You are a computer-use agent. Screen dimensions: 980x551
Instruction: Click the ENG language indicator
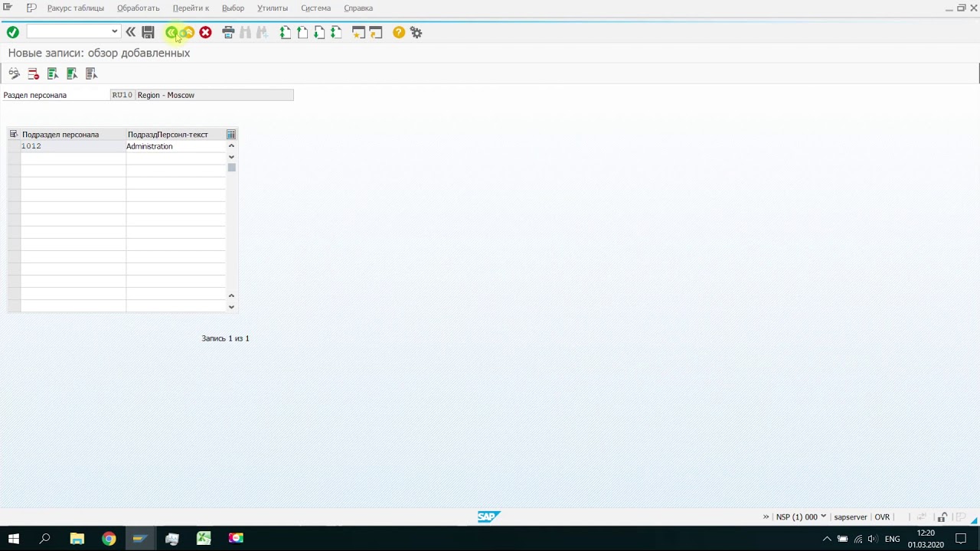pos(892,539)
